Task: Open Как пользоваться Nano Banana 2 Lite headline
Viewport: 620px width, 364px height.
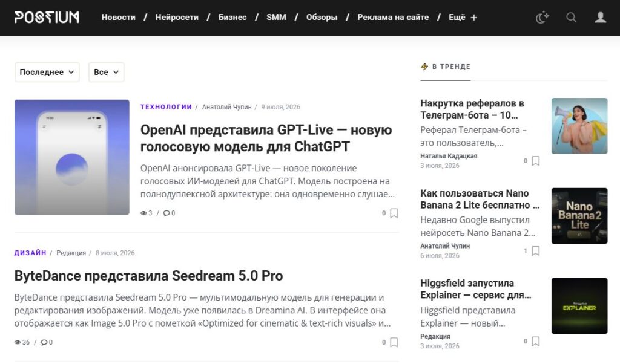Action: point(480,199)
